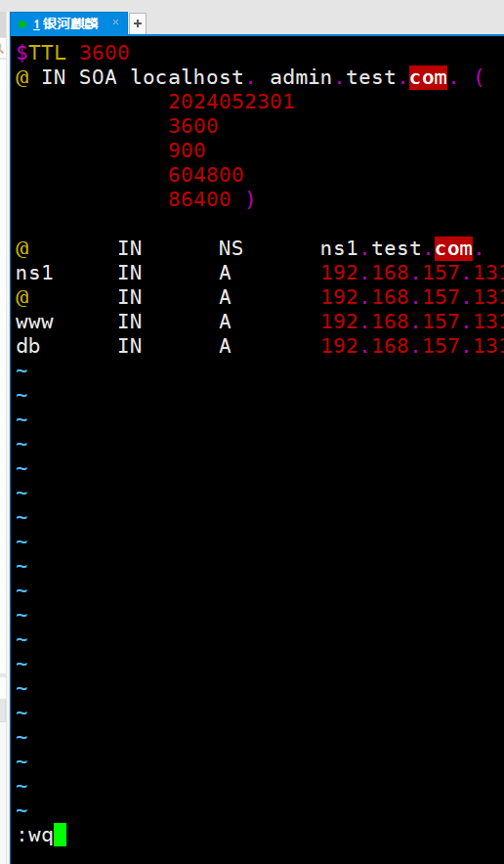Open a new session tab with plus button
This screenshot has height=864, width=504.
click(x=138, y=23)
